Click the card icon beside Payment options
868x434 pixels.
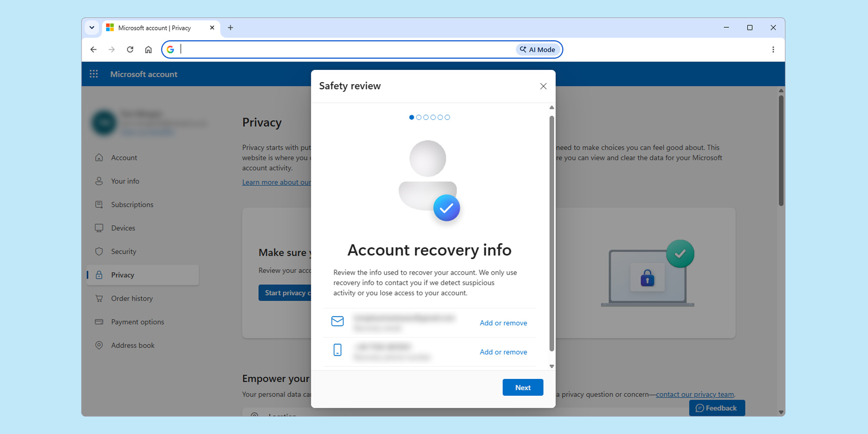point(99,322)
